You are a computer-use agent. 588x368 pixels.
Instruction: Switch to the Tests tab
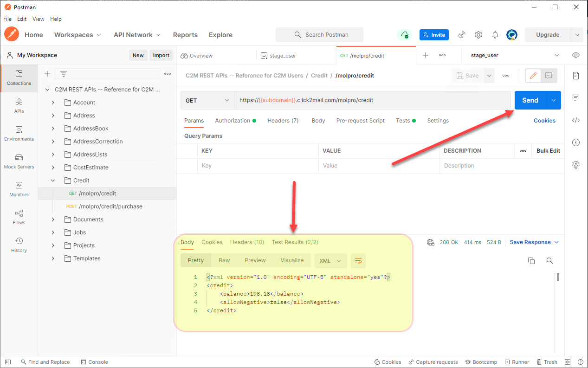coord(406,121)
